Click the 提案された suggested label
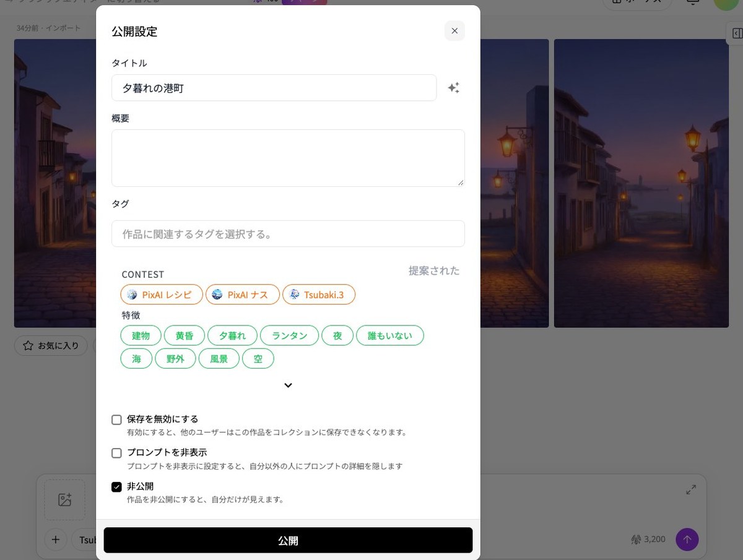 tap(434, 270)
